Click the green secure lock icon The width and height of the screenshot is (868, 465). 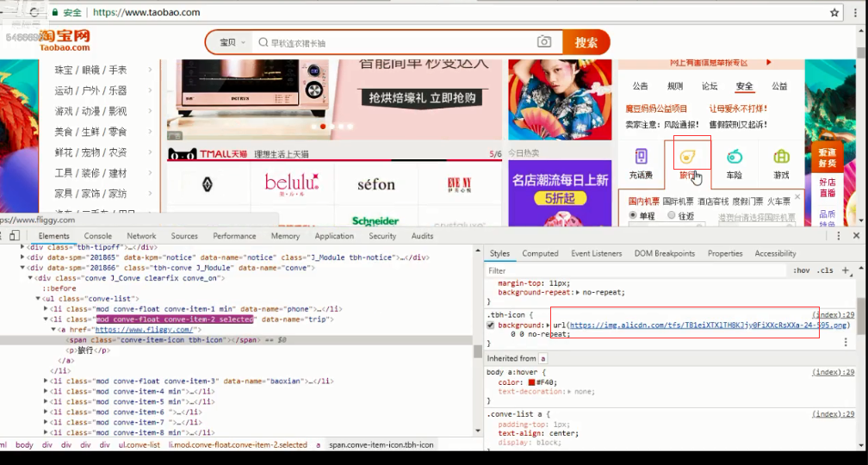click(55, 12)
